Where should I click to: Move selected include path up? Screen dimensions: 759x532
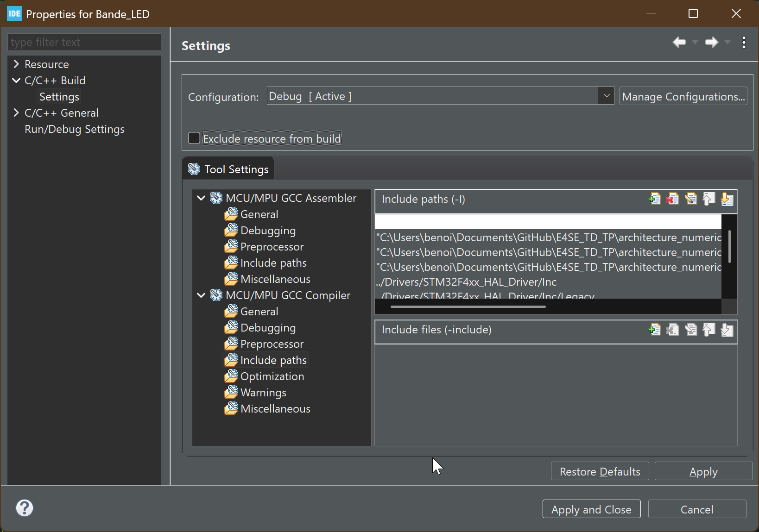coord(709,199)
